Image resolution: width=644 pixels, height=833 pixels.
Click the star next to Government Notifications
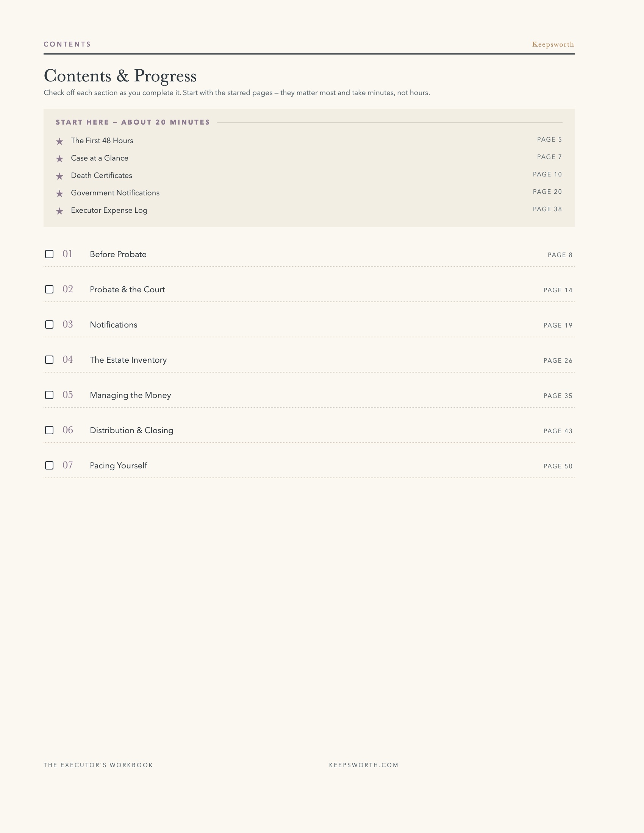coord(59,194)
